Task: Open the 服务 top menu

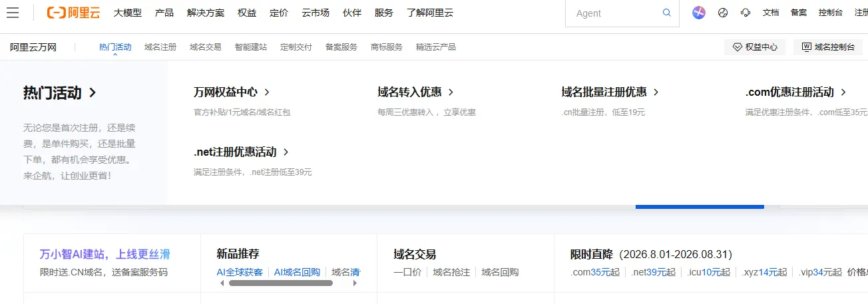Action: point(384,13)
